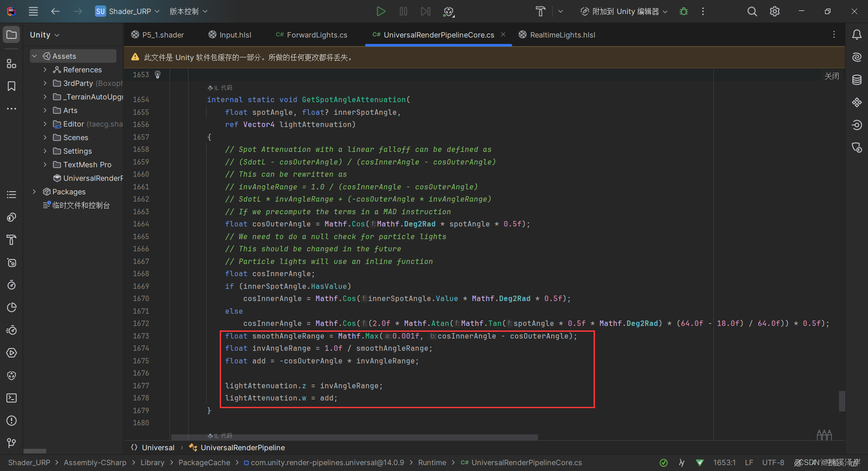Open the 版本控制 dropdown menu

click(x=189, y=11)
